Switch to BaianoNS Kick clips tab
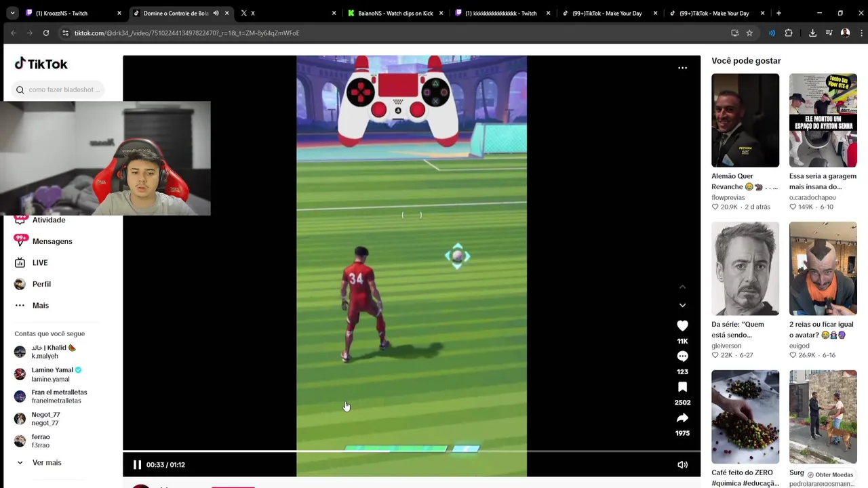The width and height of the screenshot is (868, 488). (x=395, y=13)
